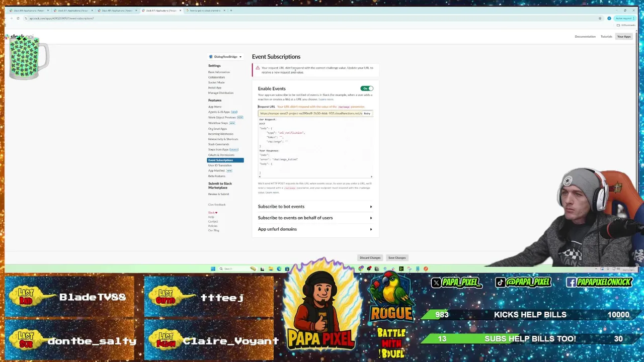Open Beta Features page

(217, 176)
